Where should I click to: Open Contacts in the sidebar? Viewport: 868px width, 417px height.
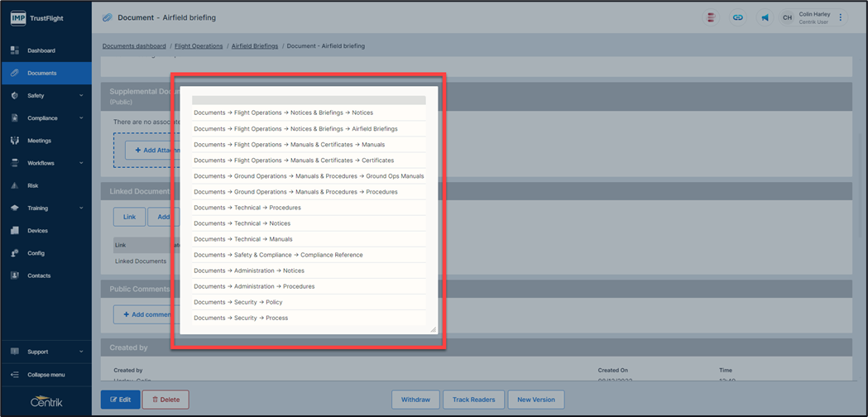click(x=39, y=276)
